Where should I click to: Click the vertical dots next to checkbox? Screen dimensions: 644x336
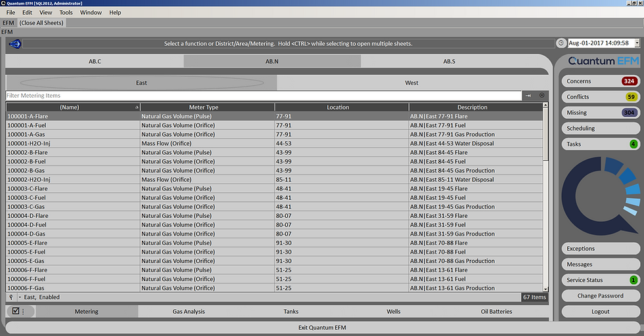coord(23,311)
